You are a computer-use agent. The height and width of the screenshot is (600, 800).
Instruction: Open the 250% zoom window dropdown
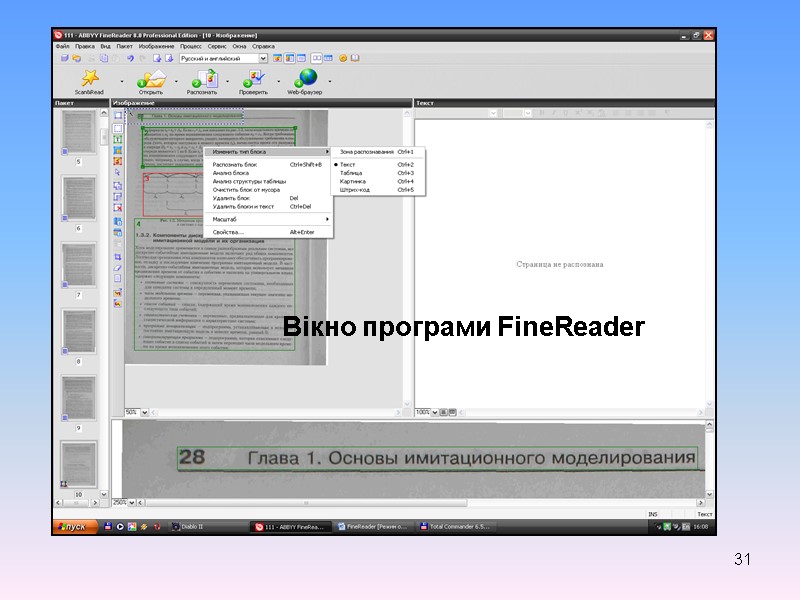click(132, 503)
